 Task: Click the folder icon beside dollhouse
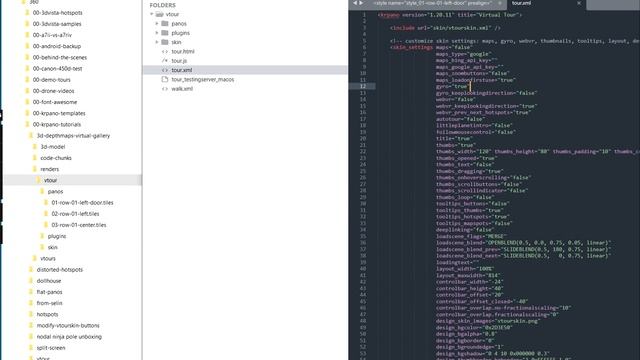point(31,281)
